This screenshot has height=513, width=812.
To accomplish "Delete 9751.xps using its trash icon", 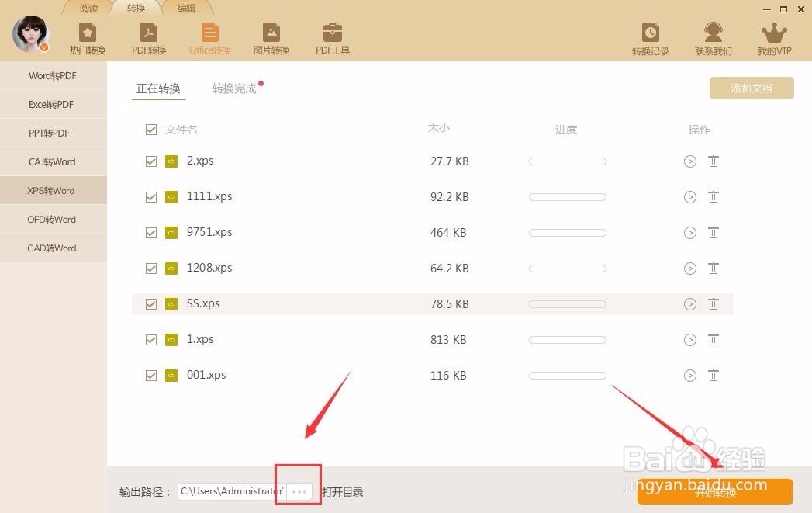I will 714,232.
